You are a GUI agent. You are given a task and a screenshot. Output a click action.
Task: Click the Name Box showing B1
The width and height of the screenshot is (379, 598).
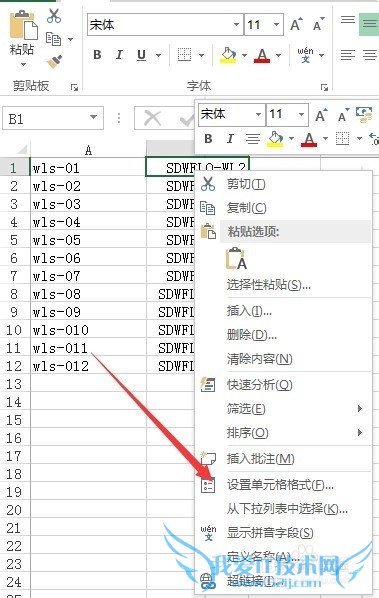click(53, 119)
